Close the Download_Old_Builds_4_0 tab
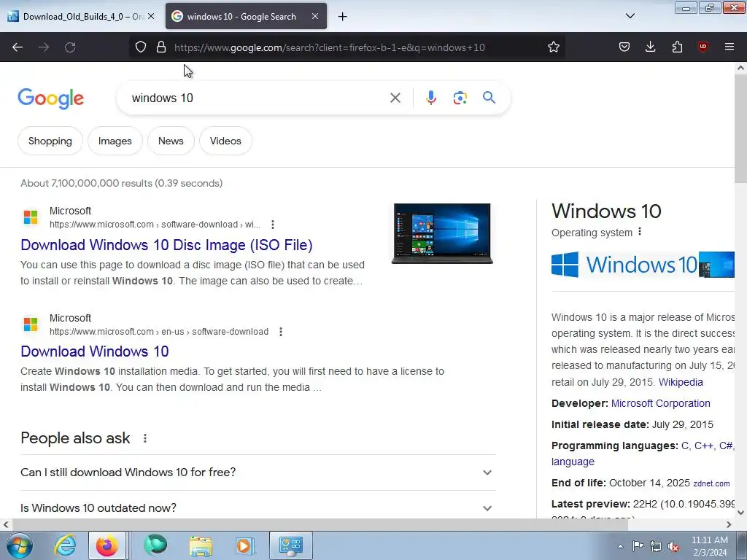The width and height of the screenshot is (747, 560). (x=151, y=16)
